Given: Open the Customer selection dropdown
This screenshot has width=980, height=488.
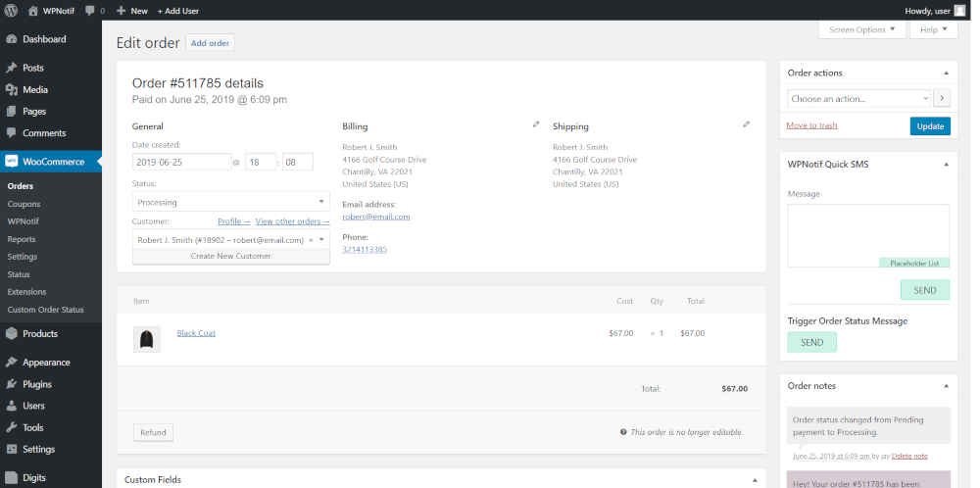Looking at the screenshot, I should tap(231, 239).
